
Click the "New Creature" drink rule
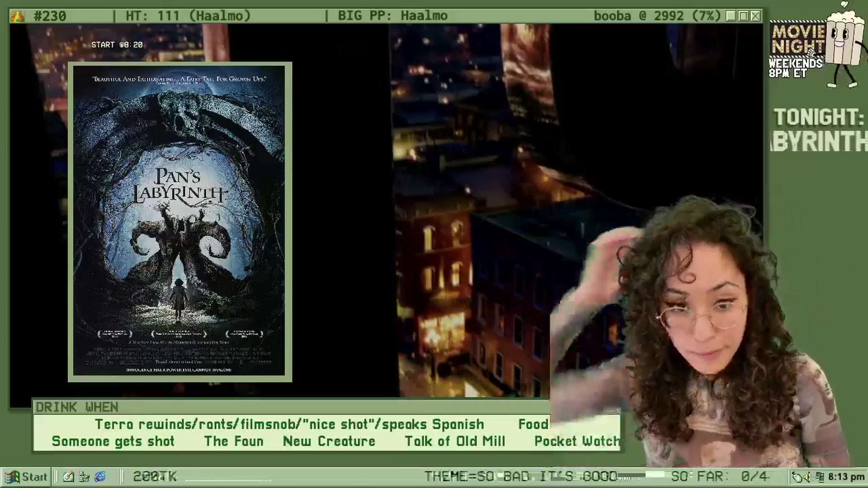[x=329, y=441]
